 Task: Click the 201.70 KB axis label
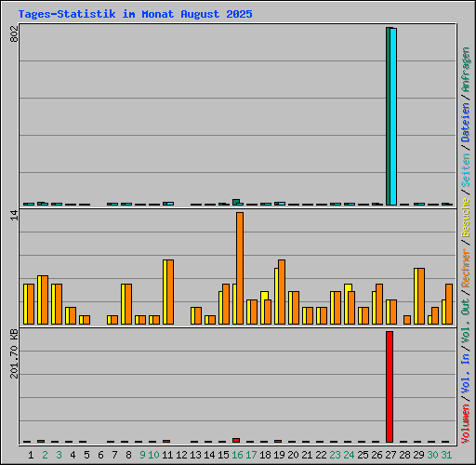[x=14, y=353]
